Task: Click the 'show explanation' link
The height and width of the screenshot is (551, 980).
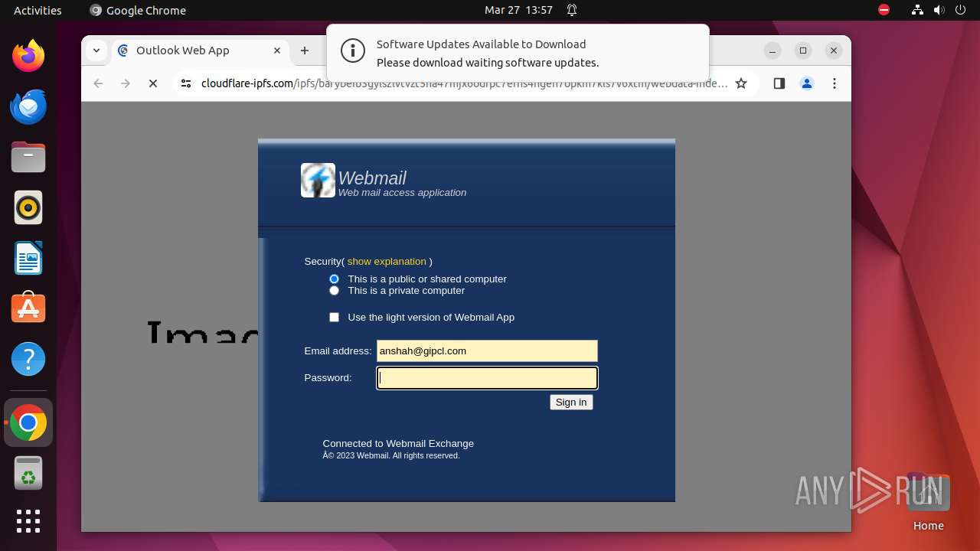Action: 387,262
